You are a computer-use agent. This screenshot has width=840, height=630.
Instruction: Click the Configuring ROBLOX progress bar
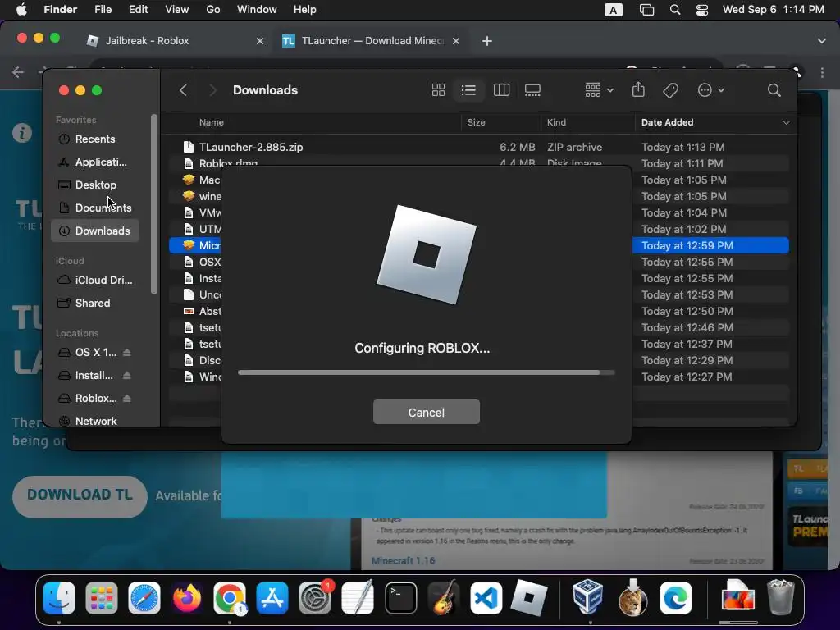(x=427, y=372)
